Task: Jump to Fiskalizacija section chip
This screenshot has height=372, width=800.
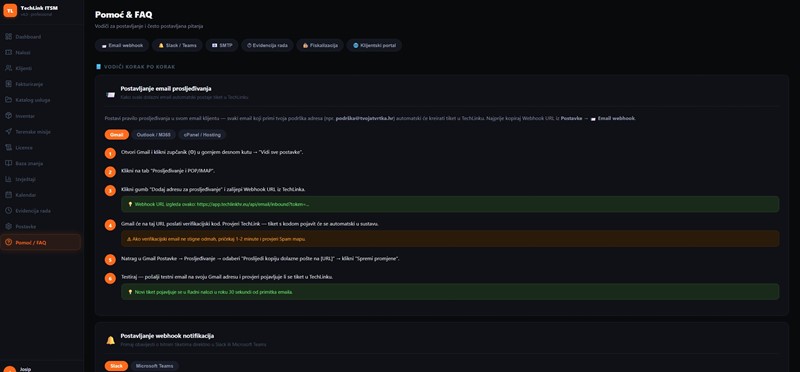Action: (320, 45)
